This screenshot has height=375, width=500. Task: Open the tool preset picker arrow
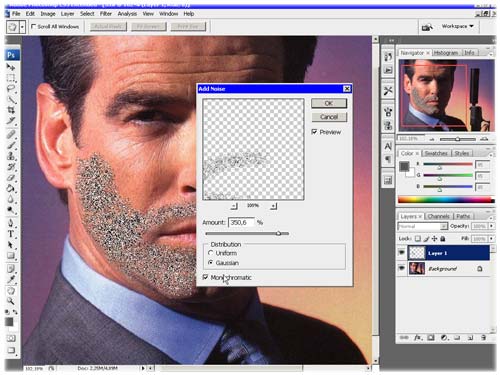[x=22, y=27]
